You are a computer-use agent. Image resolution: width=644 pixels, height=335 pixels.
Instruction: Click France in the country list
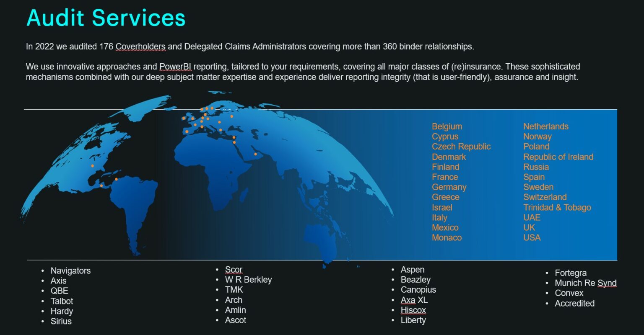coord(445,177)
